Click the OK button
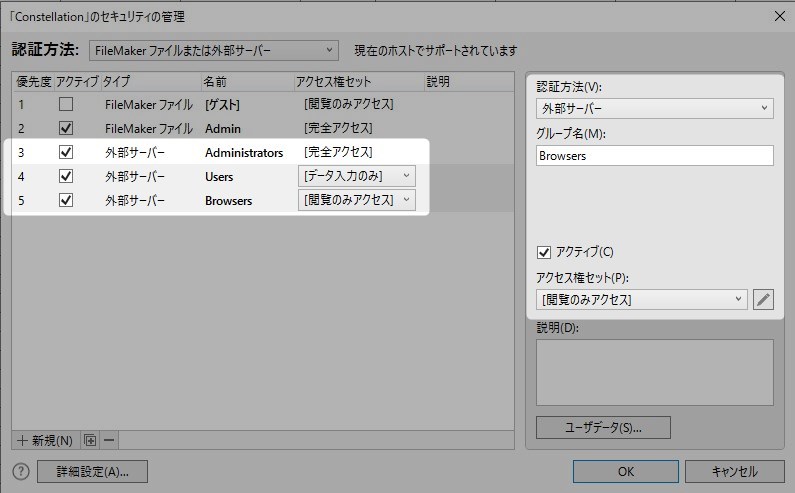 click(x=626, y=472)
